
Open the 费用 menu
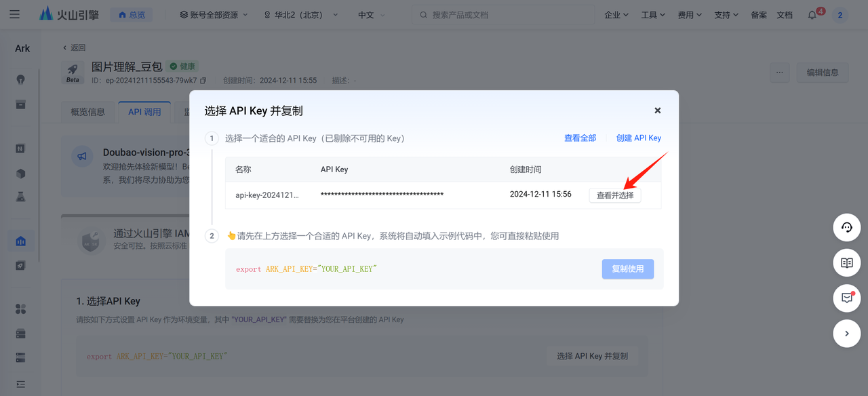click(689, 15)
